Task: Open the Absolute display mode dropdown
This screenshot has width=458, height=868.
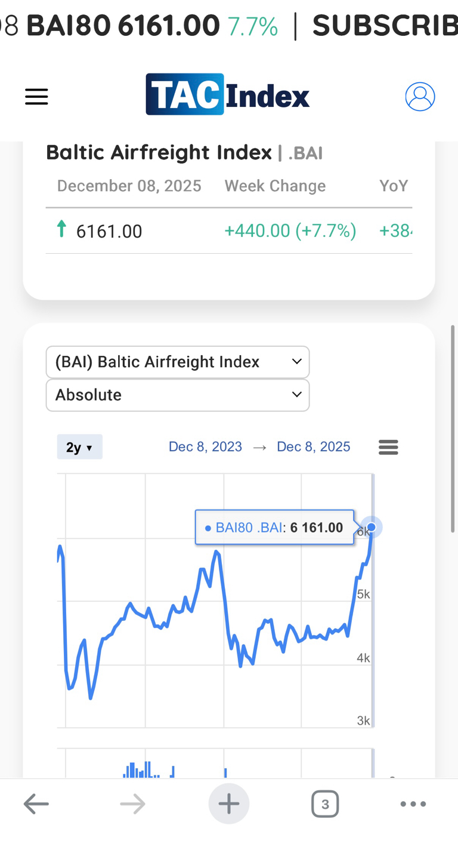Action: tap(178, 395)
